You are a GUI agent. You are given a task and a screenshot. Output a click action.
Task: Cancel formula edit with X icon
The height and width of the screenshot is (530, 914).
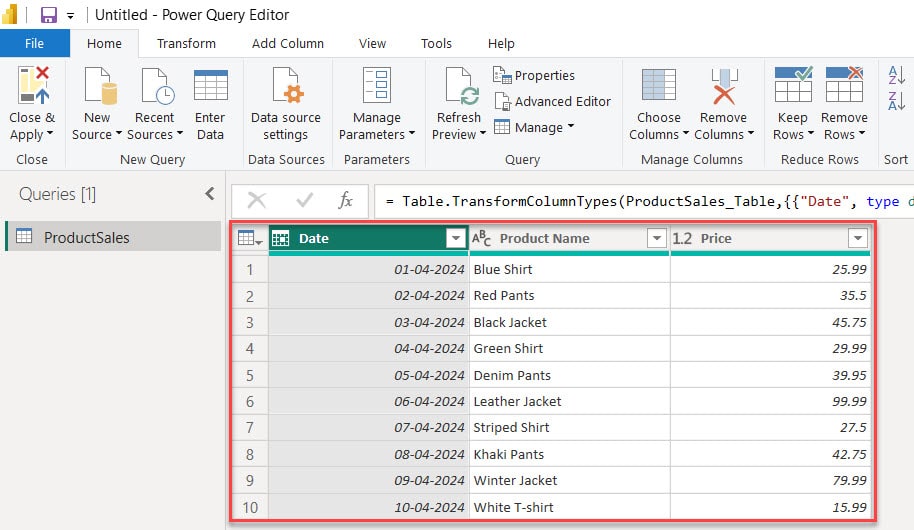(256, 201)
